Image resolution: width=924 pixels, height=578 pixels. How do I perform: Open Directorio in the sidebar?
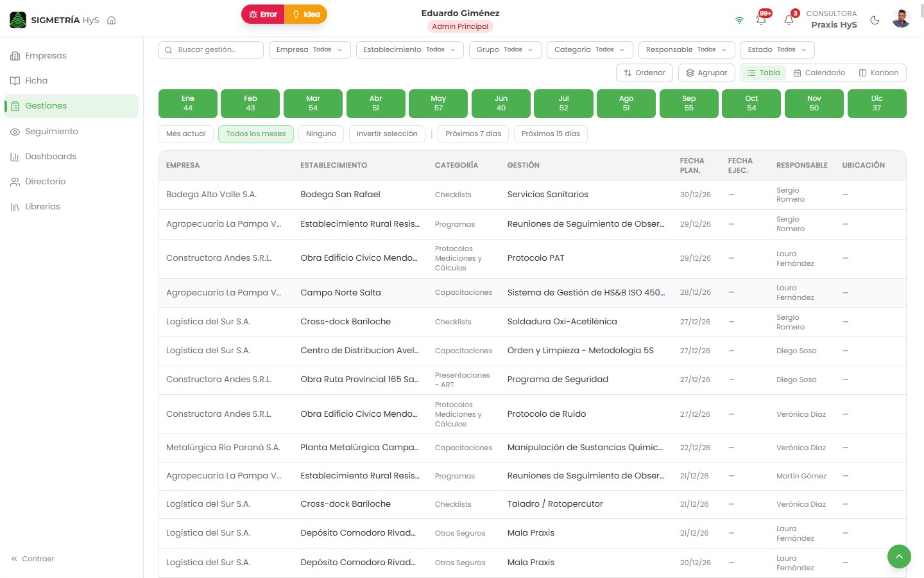71,182
